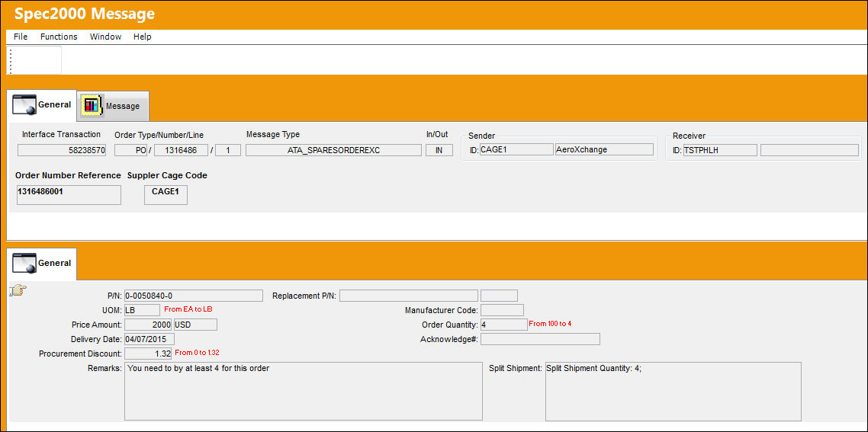
Task: Click the 'Split Shipment:' label
Action: click(516, 367)
